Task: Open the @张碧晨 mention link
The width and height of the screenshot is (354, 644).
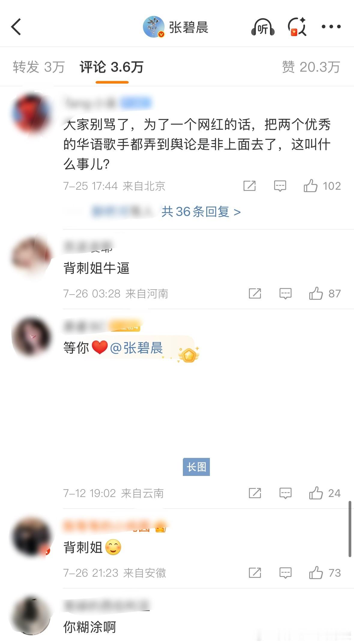Action: (x=137, y=348)
